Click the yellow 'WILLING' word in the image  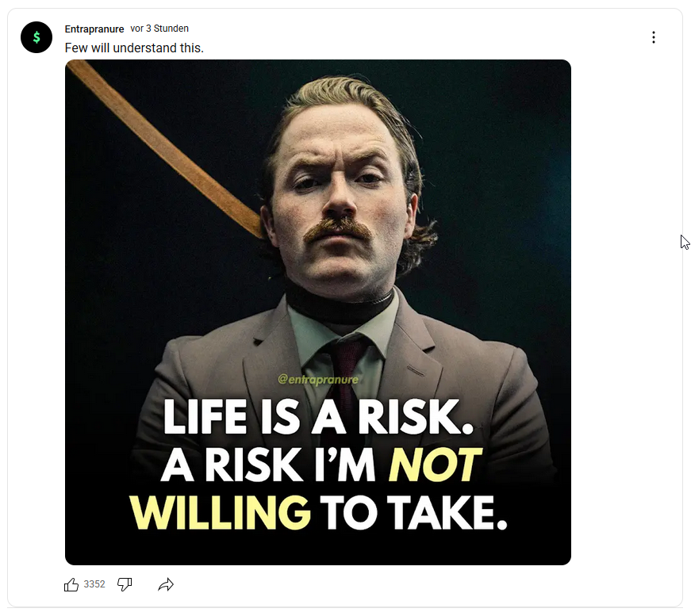pyautogui.click(x=221, y=512)
